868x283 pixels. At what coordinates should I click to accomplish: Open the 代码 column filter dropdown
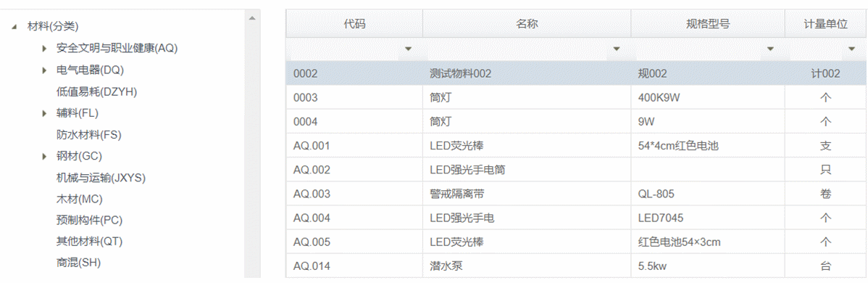coord(409,49)
